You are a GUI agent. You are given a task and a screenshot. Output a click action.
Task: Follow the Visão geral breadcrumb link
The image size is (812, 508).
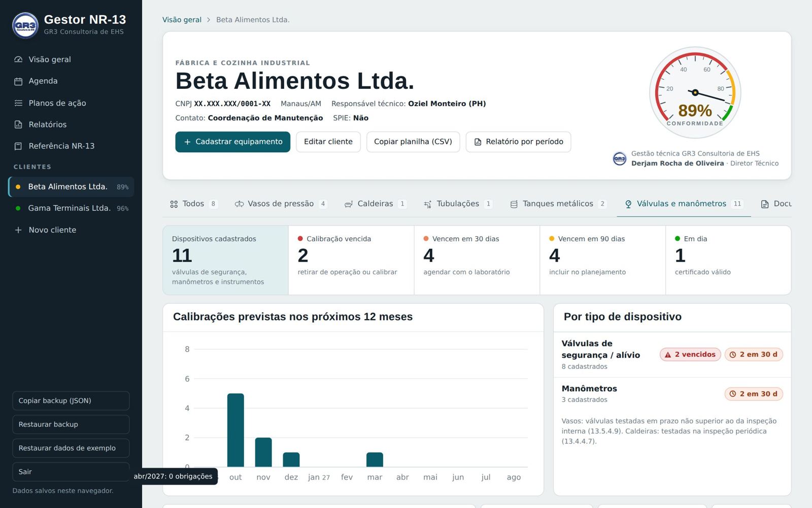pos(182,20)
